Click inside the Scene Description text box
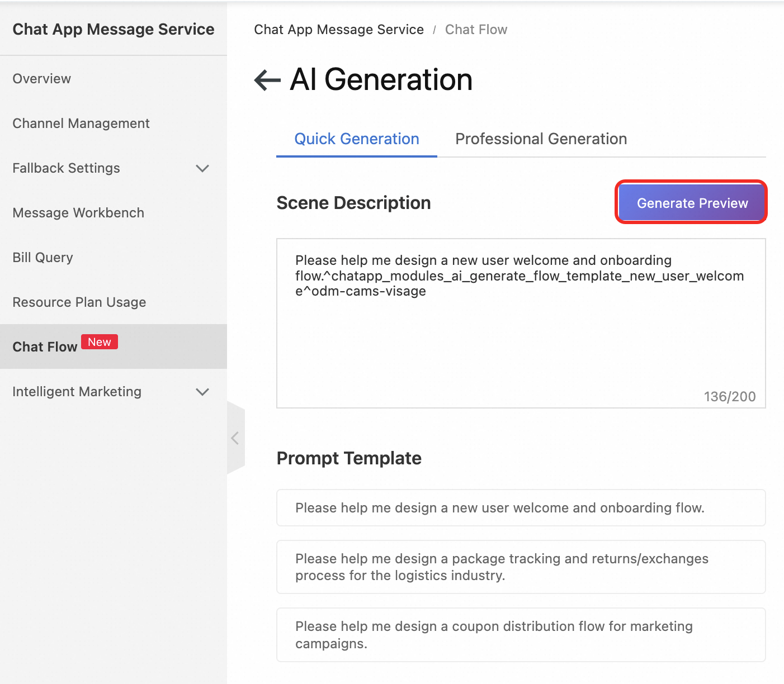The width and height of the screenshot is (784, 684). (521, 335)
